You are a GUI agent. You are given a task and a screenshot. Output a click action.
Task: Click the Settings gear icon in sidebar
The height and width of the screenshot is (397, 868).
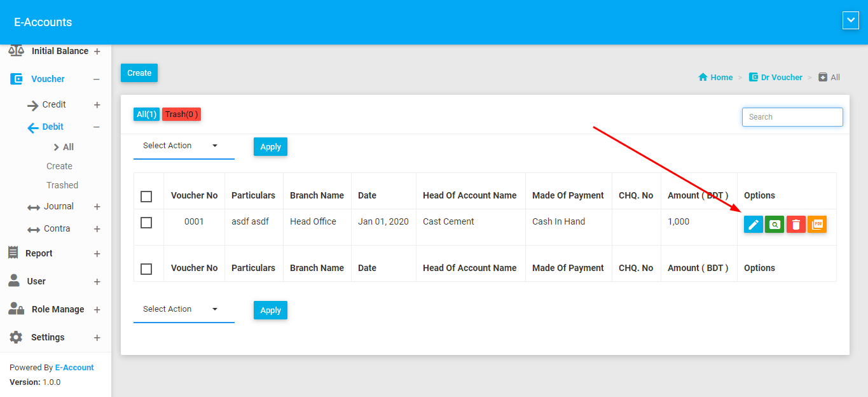16,337
